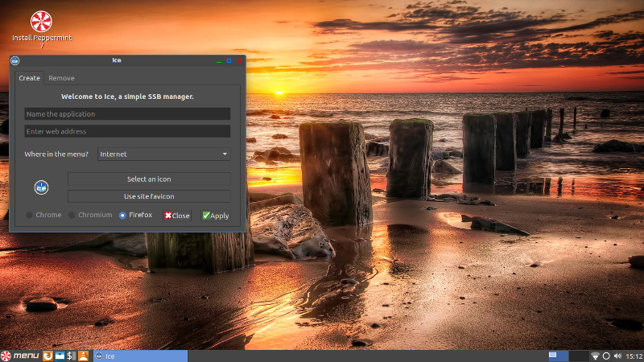
Task: Open the terminal launcher in the taskbar
Action: coord(72,356)
